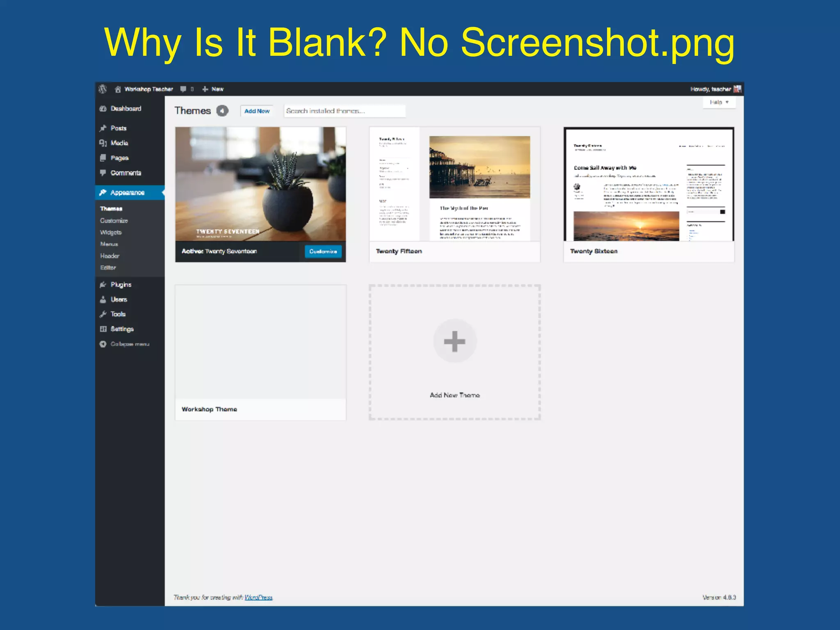Select the Twenty Seventeen theme thumbnail
Screen dimensions: 840x630
tap(260, 184)
